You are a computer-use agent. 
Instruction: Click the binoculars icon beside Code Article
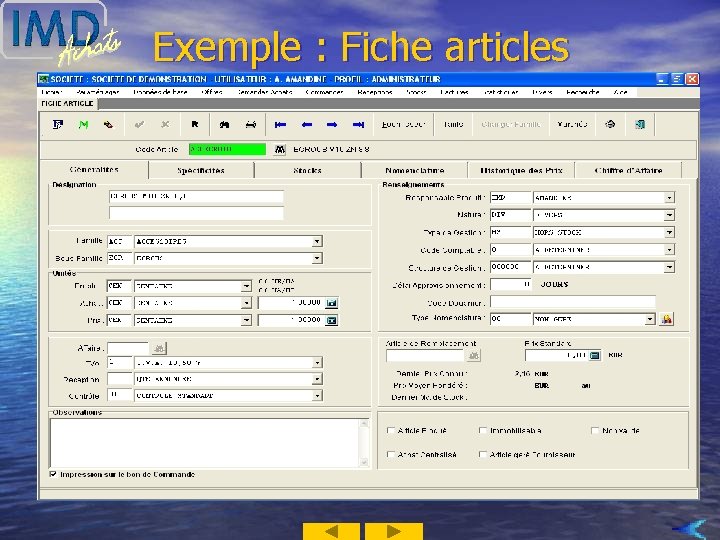pos(280,150)
